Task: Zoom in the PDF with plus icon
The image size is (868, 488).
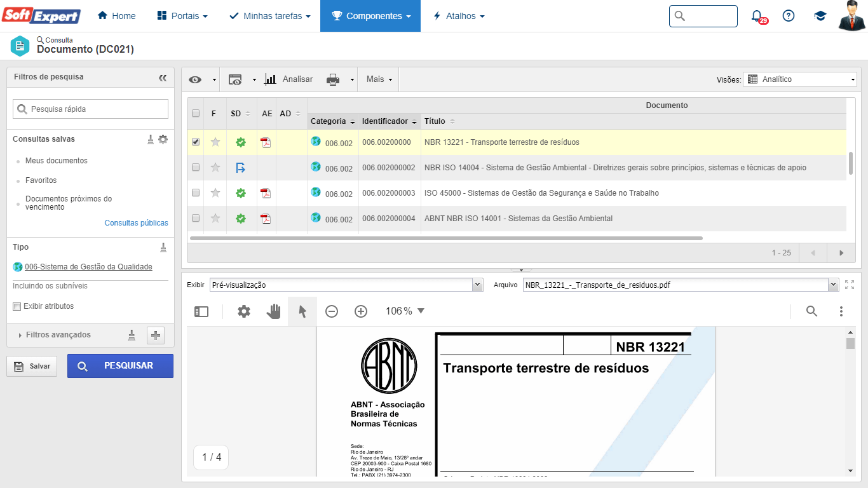Action: pyautogui.click(x=361, y=311)
